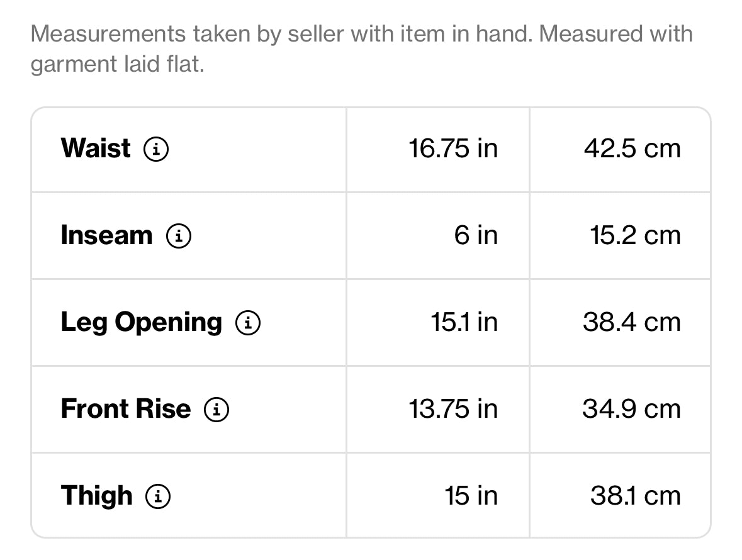
Task: Select the Waist row label
Action: coord(96,148)
